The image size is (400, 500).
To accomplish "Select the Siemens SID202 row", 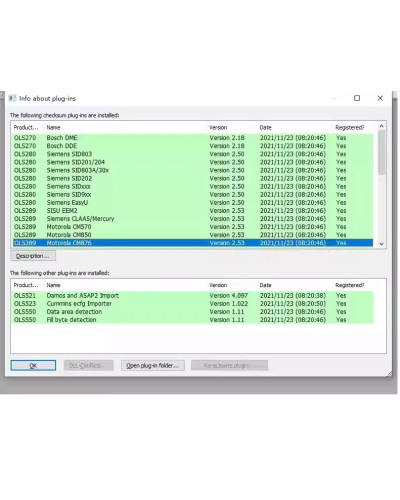I will coord(193,178).
